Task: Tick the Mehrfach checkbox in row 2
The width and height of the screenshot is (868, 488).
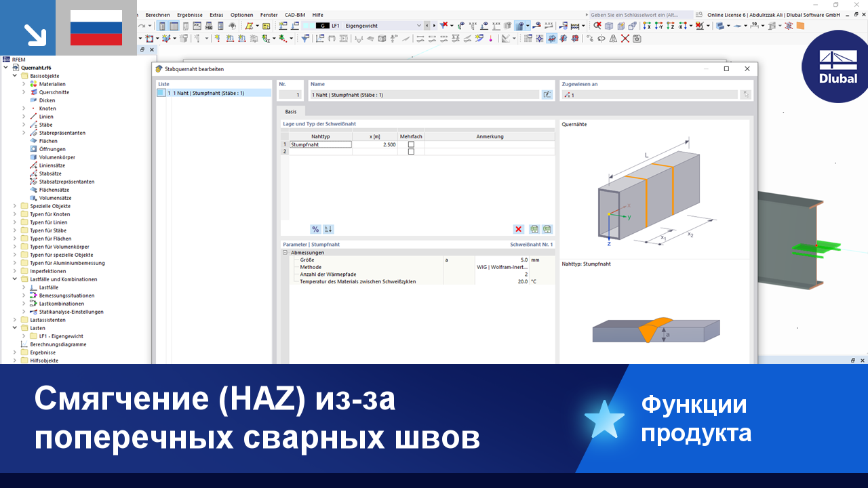Action: [x=411, y=152]
